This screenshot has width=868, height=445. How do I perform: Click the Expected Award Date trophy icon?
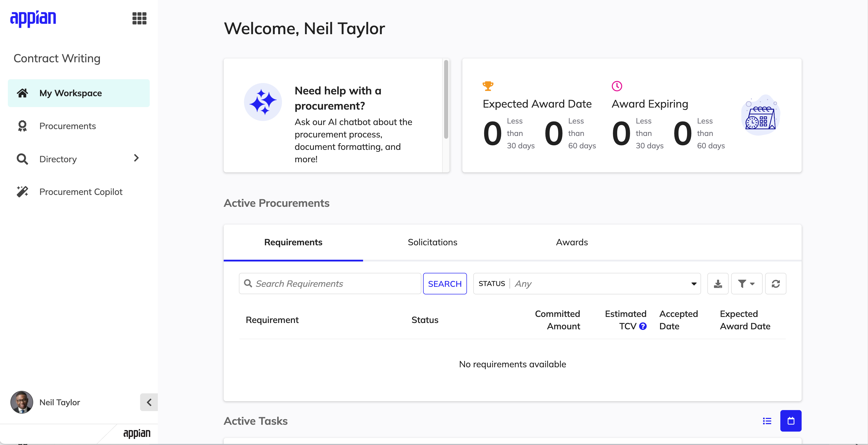pyautogui.click(x=488, y=86)
